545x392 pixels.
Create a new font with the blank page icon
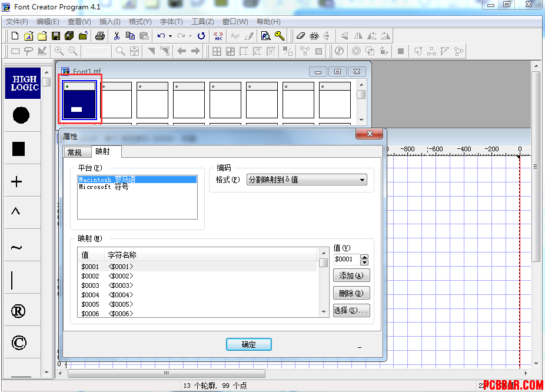click(15, 36)
